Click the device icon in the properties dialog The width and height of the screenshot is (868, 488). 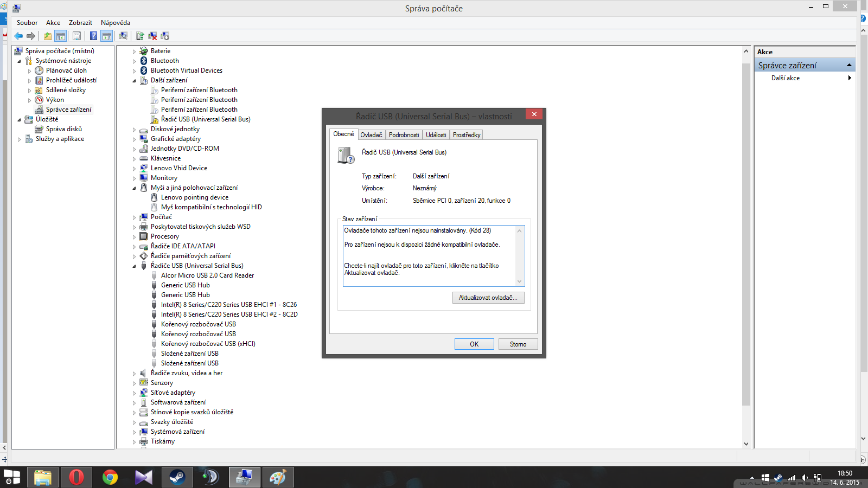point(346,155)
